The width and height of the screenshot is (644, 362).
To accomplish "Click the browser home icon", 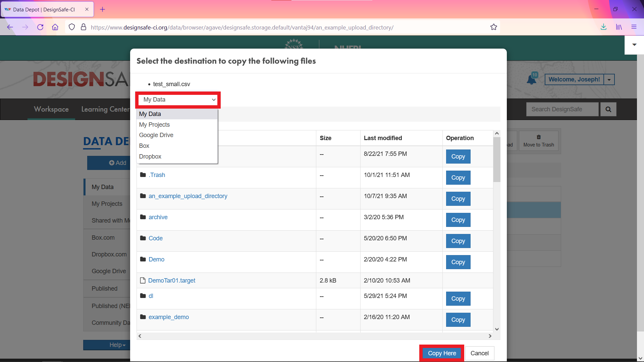I will click(55, 27).
